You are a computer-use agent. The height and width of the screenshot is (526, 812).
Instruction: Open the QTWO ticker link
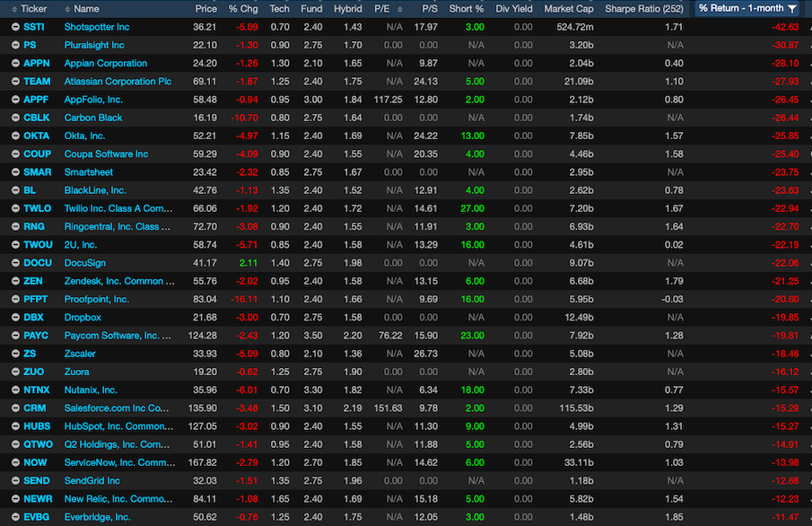(x=38, y=444)
